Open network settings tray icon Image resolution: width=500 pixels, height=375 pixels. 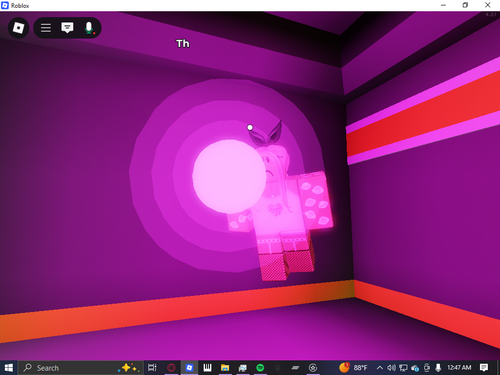[x=403, y=368]
